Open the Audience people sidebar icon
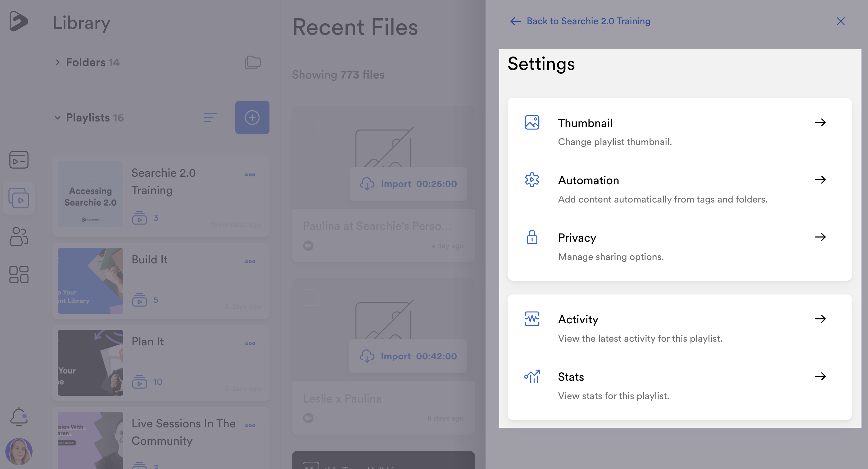868x469 pixels. [x=19, y=236]
